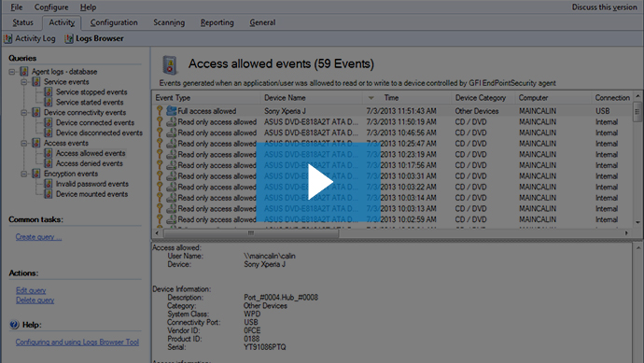The height and width of the screenshot is (363, 644).
Task: Click the Device mounted events icon
Action: (x=49, y=194)
